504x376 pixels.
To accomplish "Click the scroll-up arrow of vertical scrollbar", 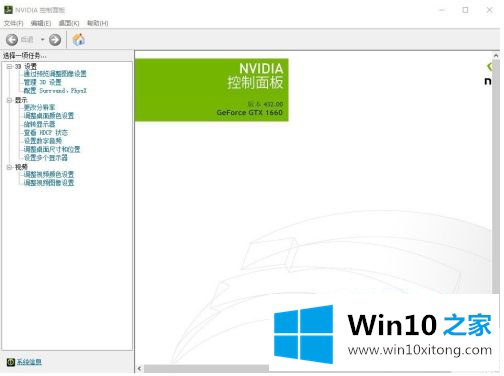I will tap(496, 55).
